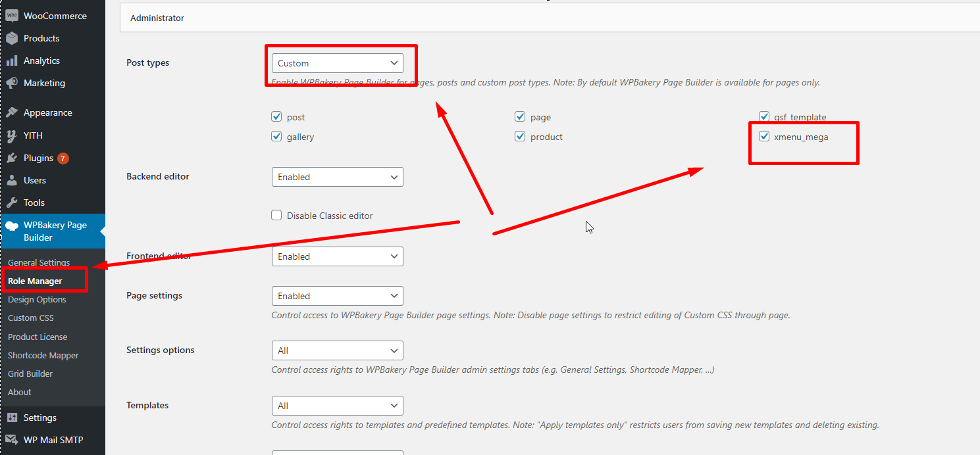980x455 pixels.
Task: Click the WP Mail SMTP envelope icon
Action: pyautogui.click(x=12, y=441)
